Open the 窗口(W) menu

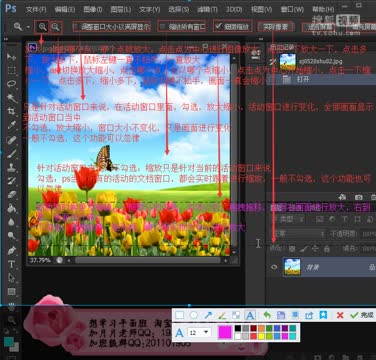click(292, 9)
